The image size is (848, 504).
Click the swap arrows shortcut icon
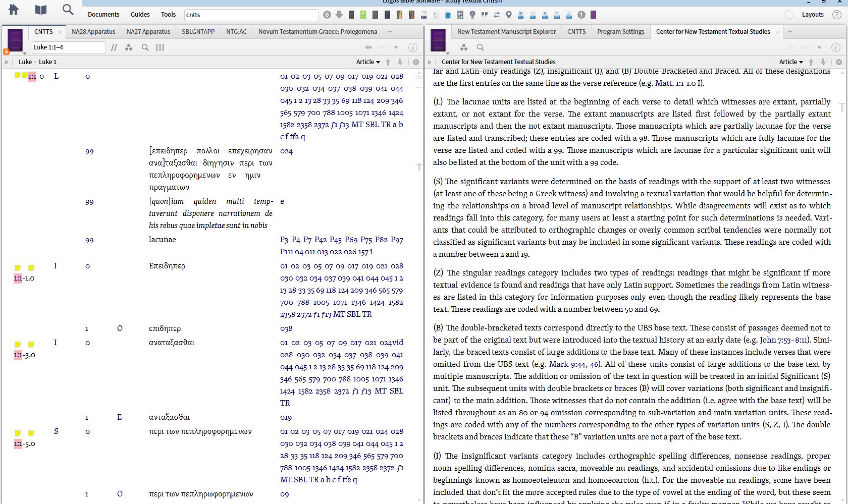point(497,15)
